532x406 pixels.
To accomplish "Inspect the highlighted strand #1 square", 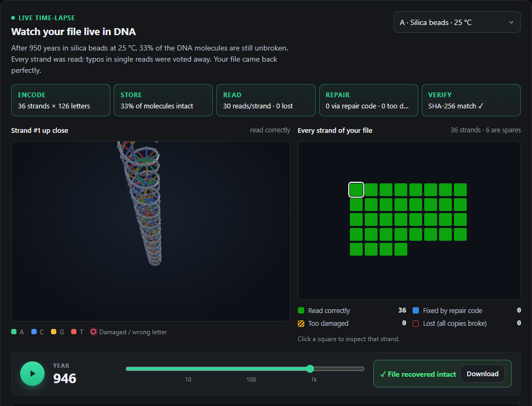I will (356, 190).
